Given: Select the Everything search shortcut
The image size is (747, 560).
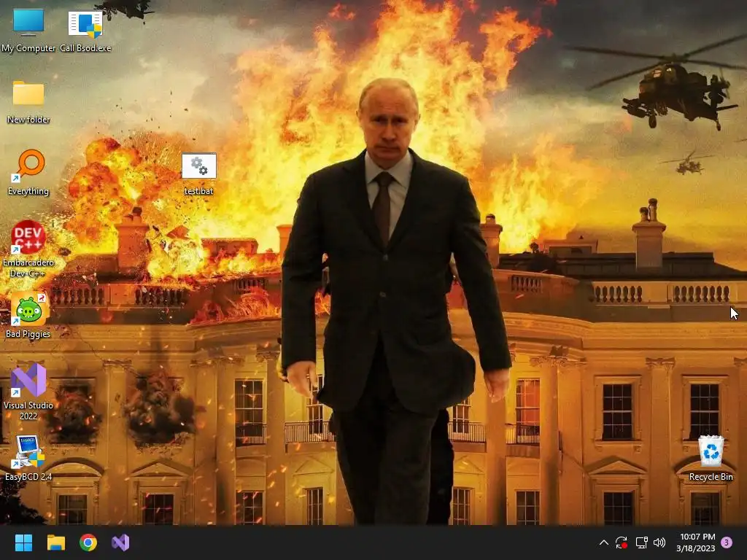Looking at the screenshot, I should 28,174.
